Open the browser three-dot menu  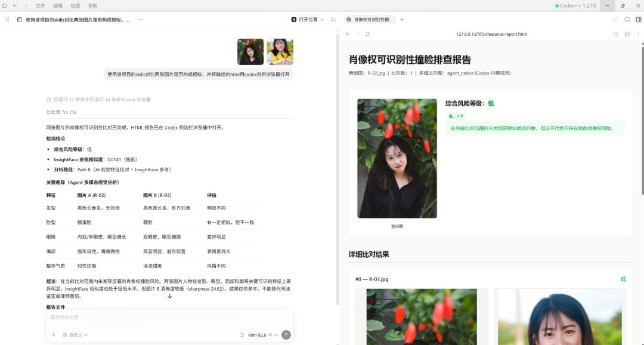638,34
